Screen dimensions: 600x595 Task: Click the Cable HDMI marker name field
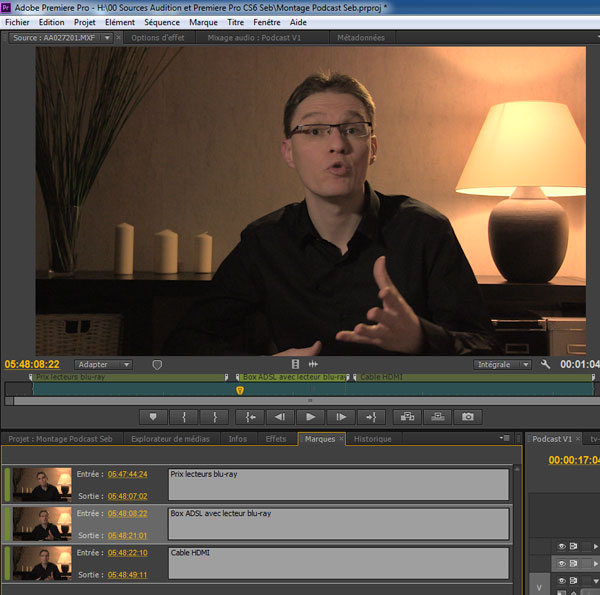[338, 561]
